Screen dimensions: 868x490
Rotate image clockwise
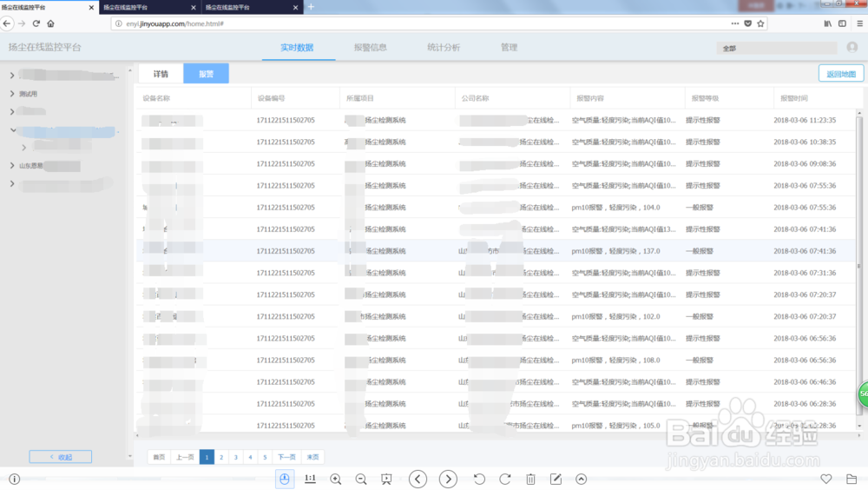coord(505,479)
